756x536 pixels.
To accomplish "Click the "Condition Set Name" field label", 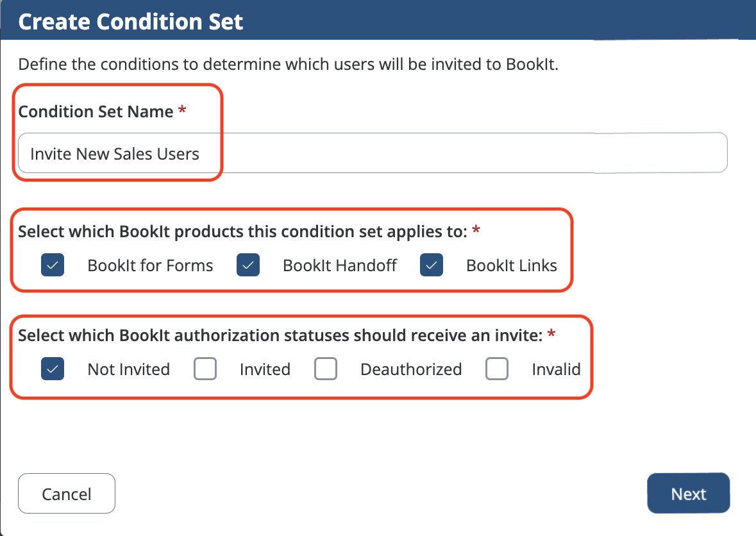I will coord(96,112).
